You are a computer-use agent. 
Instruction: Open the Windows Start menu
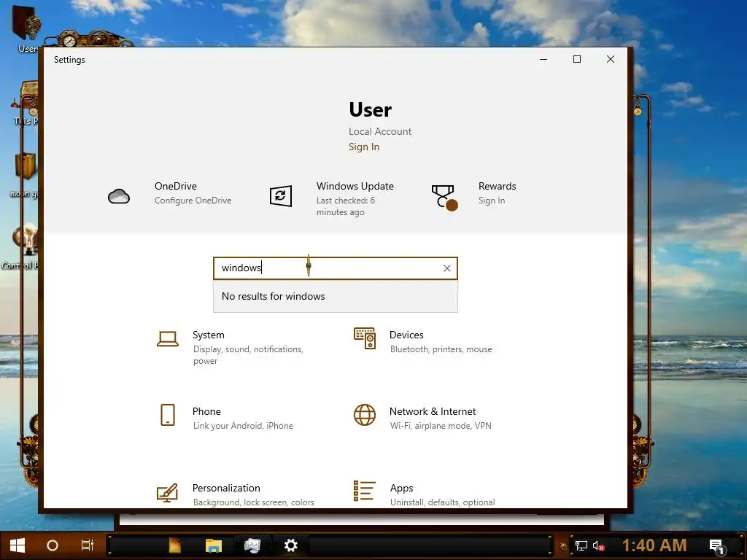[x=18, y=545]
